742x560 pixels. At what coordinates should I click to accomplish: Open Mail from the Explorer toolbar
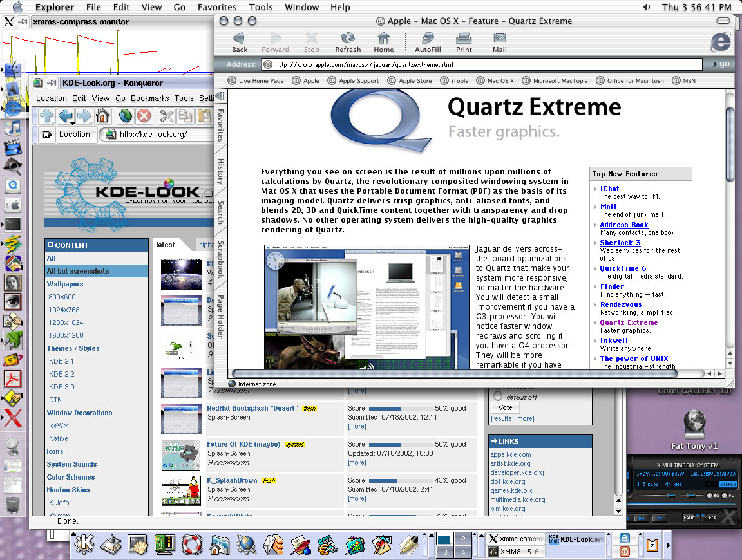click(500, 42)
